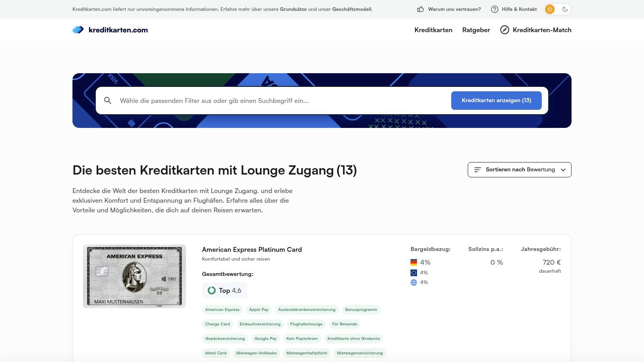Select the Für Reisende tag
Image resolution: width=644 pixels, height=362 pixels.
(x=345, y=324)
